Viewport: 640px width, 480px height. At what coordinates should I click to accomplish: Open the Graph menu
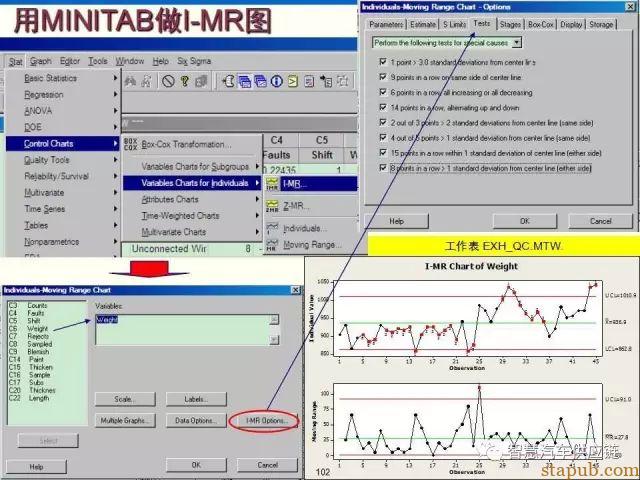(40, 61)
